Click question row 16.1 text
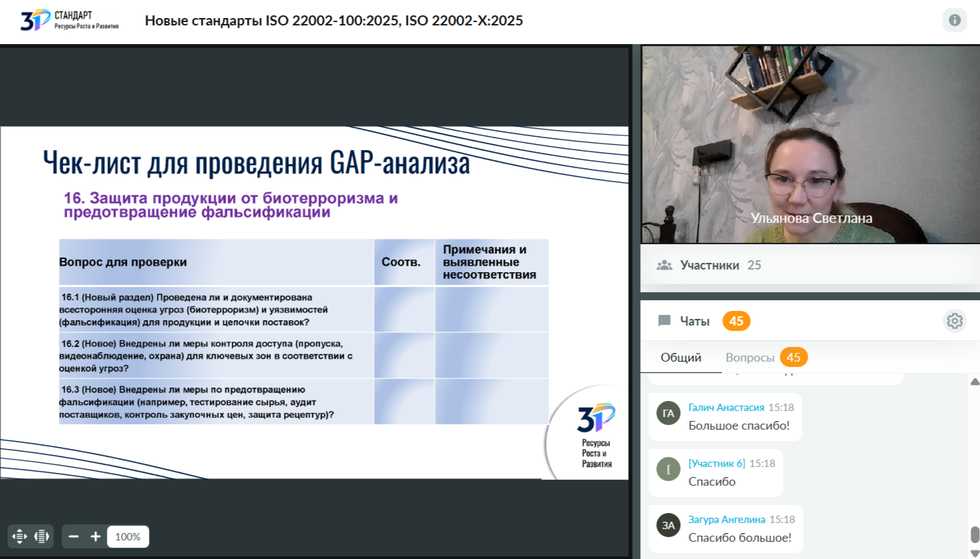This screenshot has width=980, height=559. pos(194,310)
